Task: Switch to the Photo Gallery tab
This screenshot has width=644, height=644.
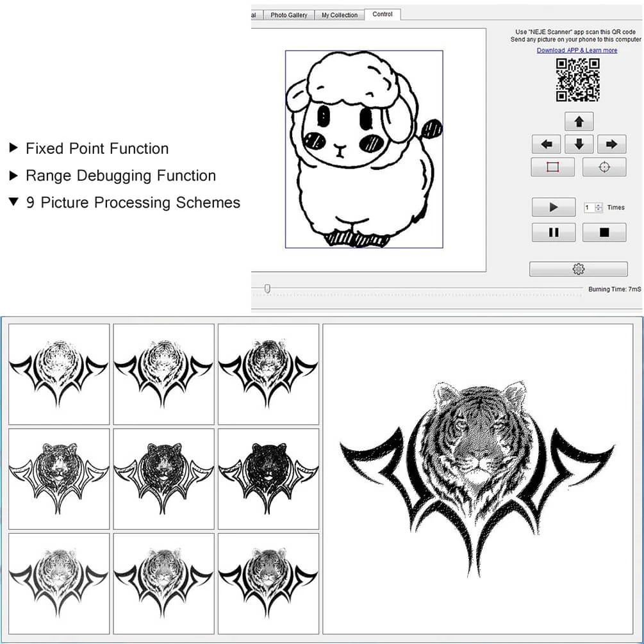Action: pyautogui.click(x=289, y=15)
